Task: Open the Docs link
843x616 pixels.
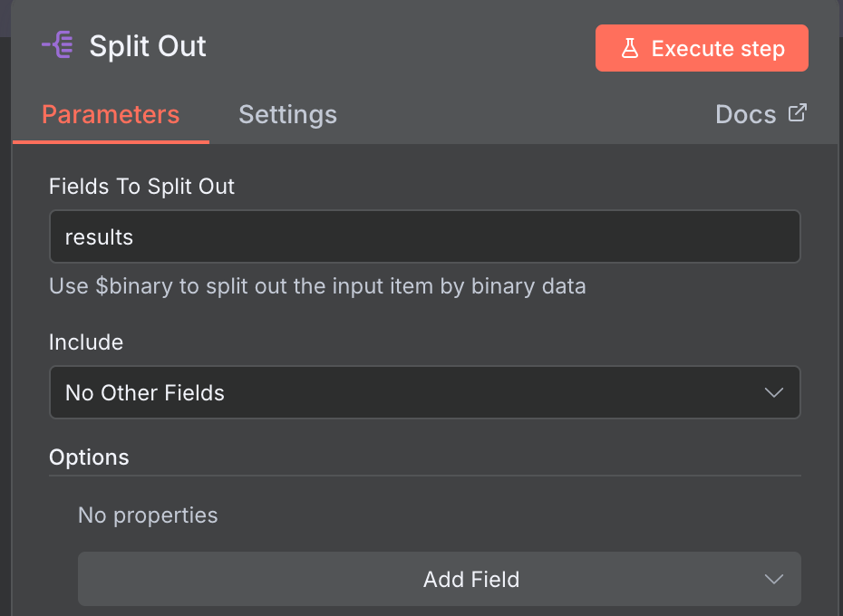Action: point(746,115)
